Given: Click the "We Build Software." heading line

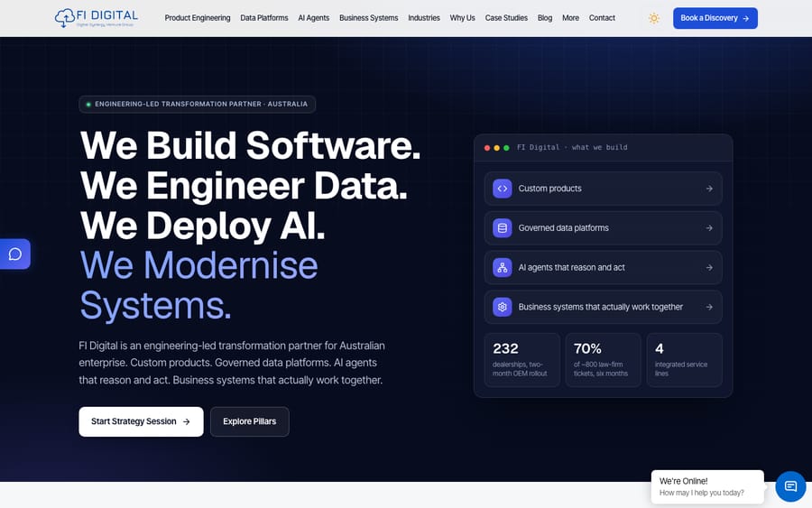Looking at the screenshot, I should point(250,145).
